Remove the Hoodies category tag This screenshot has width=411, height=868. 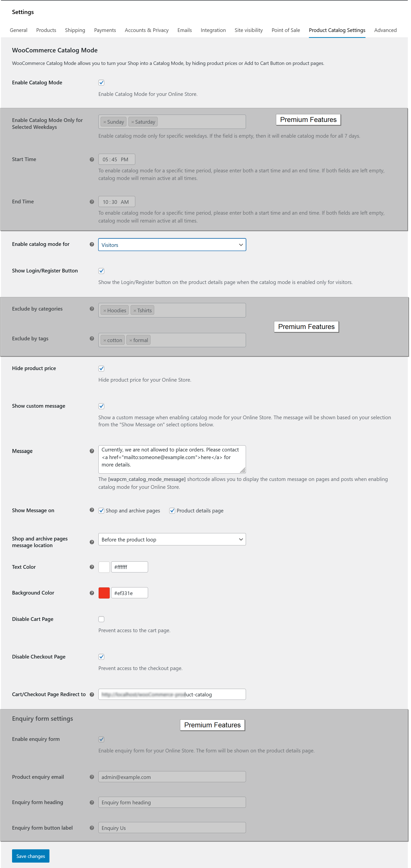(x=105, y=310)
